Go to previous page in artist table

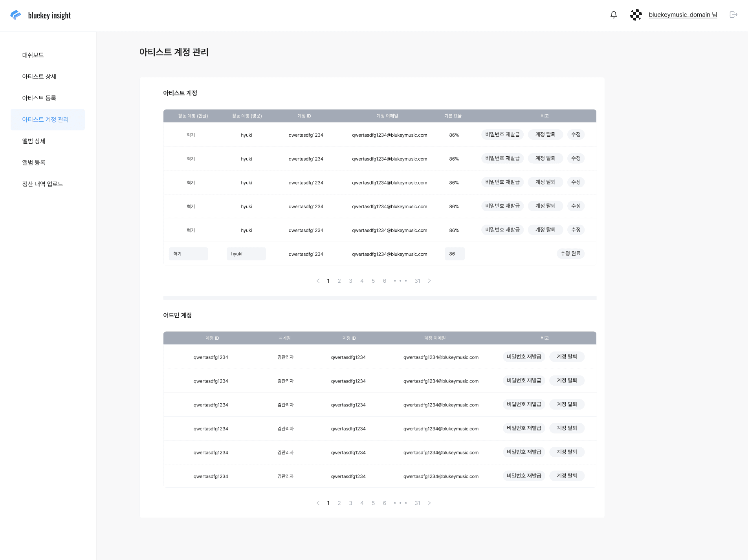[x=318, y=281]
